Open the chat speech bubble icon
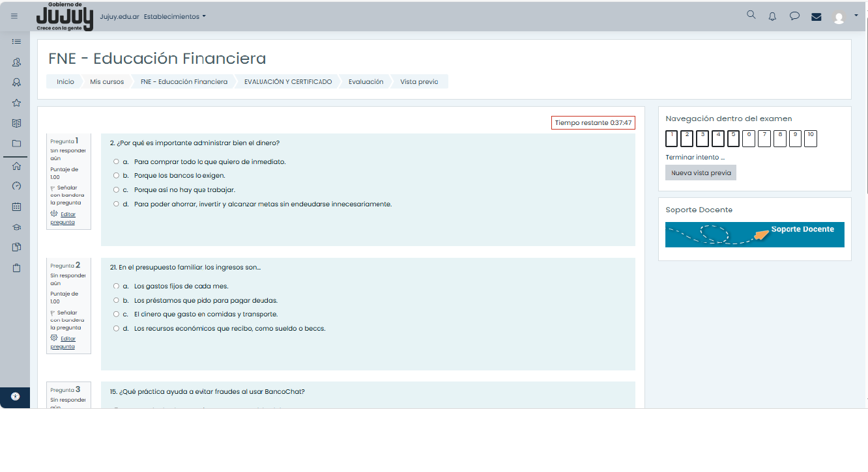The image size is (868, 472). pos(794,17)
